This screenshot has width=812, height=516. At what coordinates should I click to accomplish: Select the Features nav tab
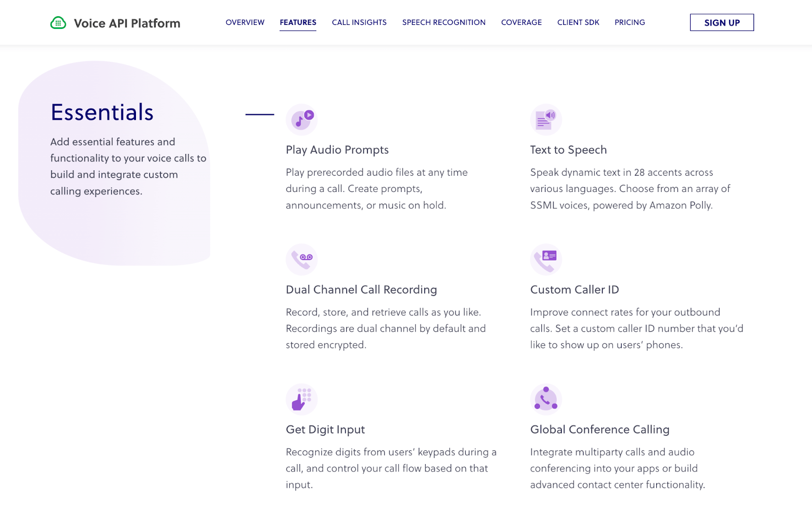pos(298,22)
